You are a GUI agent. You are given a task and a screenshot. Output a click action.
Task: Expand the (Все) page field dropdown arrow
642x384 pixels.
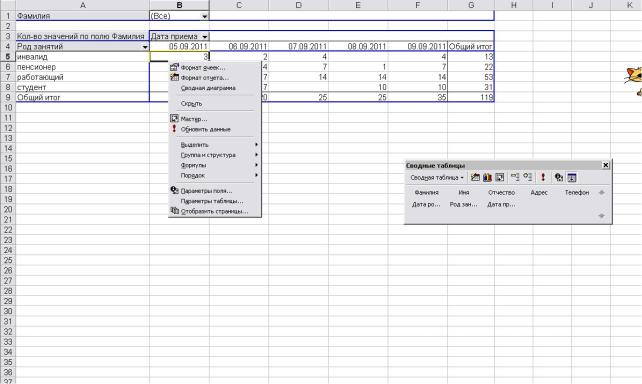pyautogui.click(x=204, y=16)
